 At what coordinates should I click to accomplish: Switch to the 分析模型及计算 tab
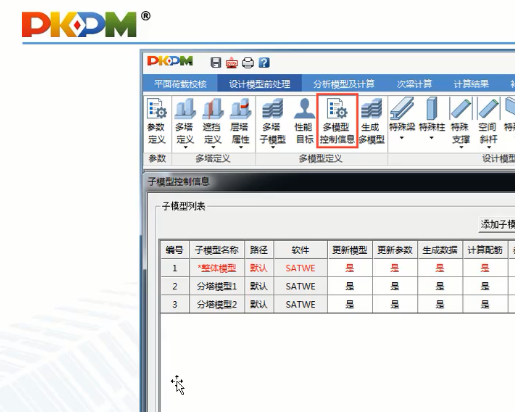[344, 84]
